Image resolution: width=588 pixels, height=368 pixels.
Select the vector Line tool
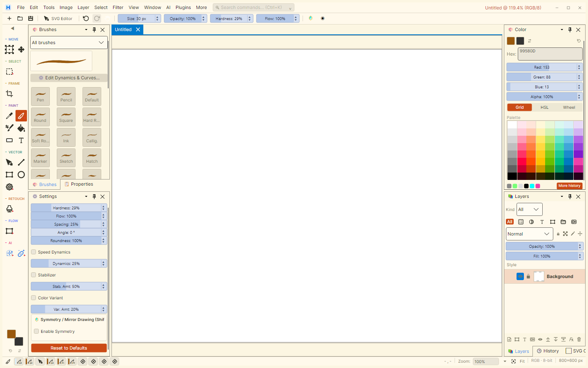[21, 162]
